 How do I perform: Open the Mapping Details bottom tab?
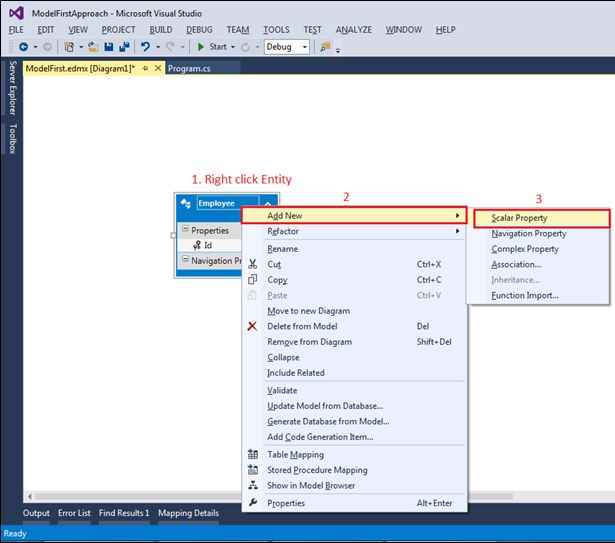(188, 513)
